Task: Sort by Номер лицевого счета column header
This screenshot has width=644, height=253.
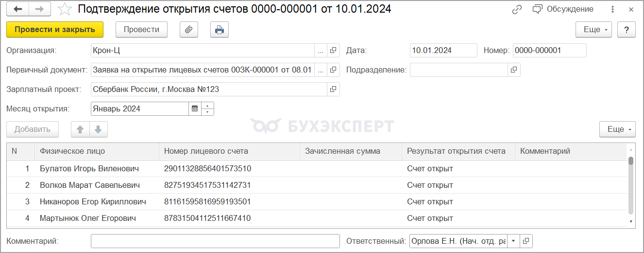Action: click(229, 151)
